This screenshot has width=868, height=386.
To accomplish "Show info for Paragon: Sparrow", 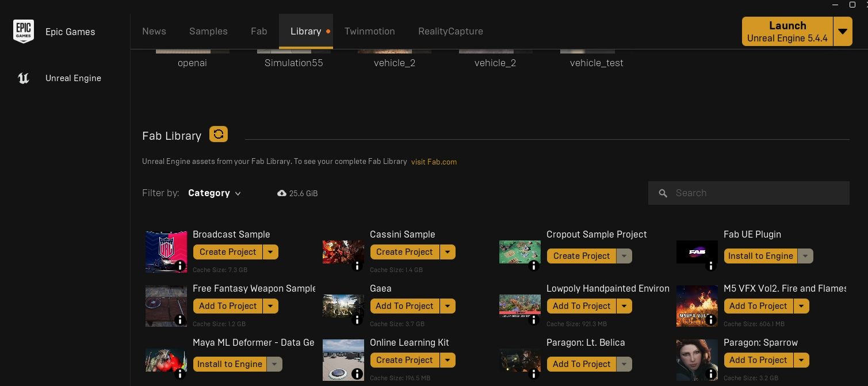I will 711,374.
